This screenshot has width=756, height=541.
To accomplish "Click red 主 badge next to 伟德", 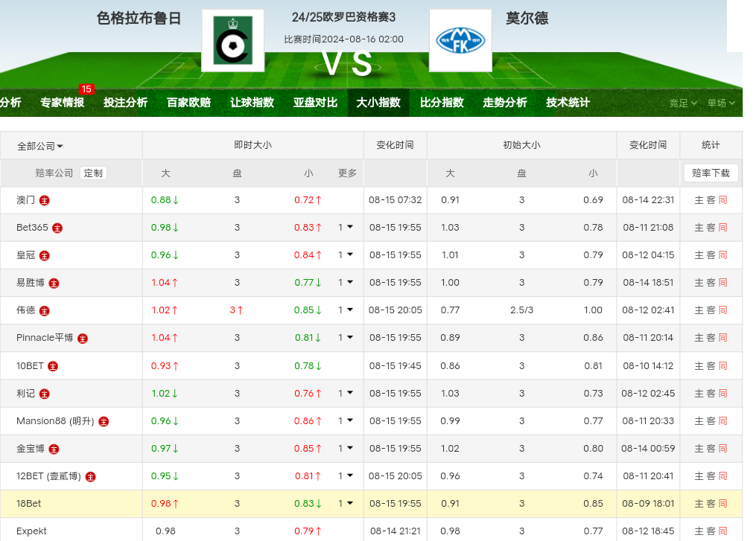I will (x=45, y=311).
